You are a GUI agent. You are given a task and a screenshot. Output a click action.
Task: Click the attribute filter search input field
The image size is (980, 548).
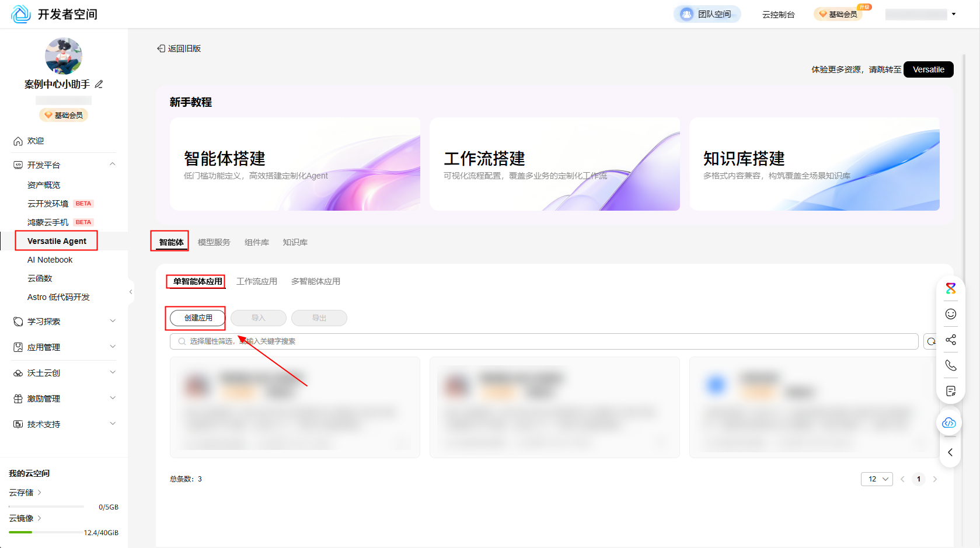[x=544, y=341]
